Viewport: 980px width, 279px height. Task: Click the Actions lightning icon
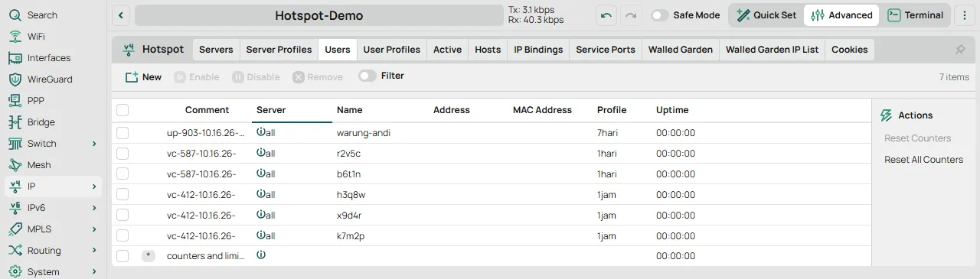(887, 115)
